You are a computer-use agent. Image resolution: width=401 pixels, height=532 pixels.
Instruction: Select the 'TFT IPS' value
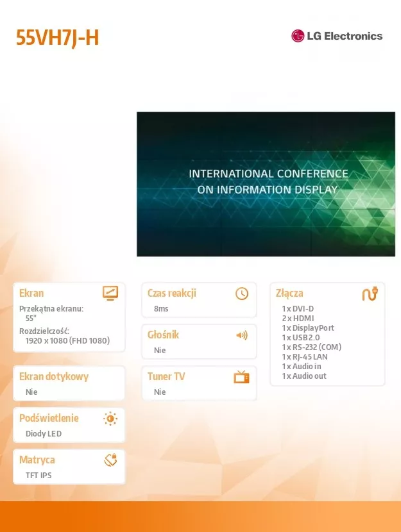click(x=38, y=476)
